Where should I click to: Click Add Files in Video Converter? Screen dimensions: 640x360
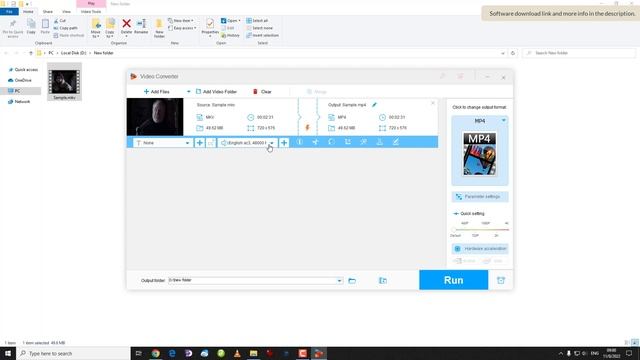coord(157,92)
